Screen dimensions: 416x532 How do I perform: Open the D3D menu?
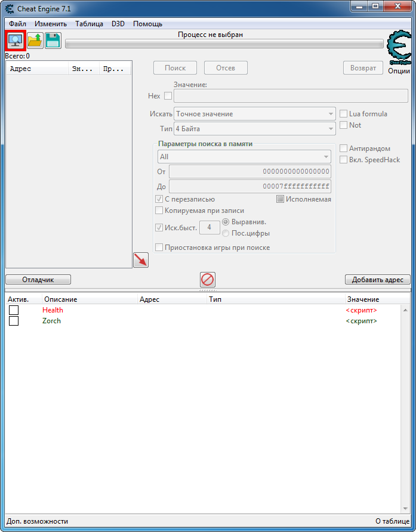tap(118, 24)
